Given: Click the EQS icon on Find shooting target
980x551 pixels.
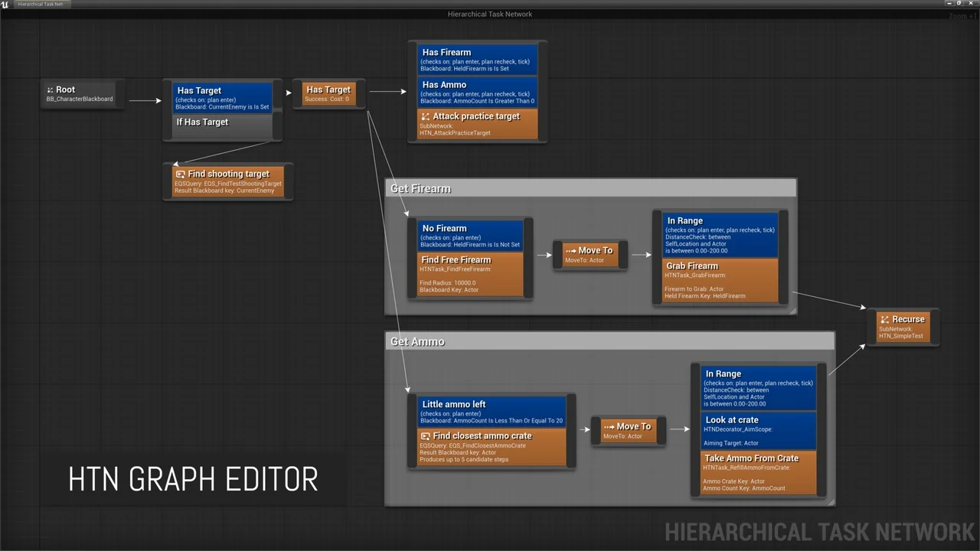Looking at the screenshot, I should coord(181,174).
